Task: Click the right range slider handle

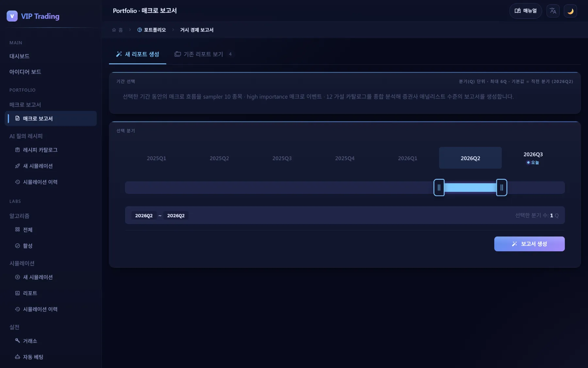Action: [502, 188]
